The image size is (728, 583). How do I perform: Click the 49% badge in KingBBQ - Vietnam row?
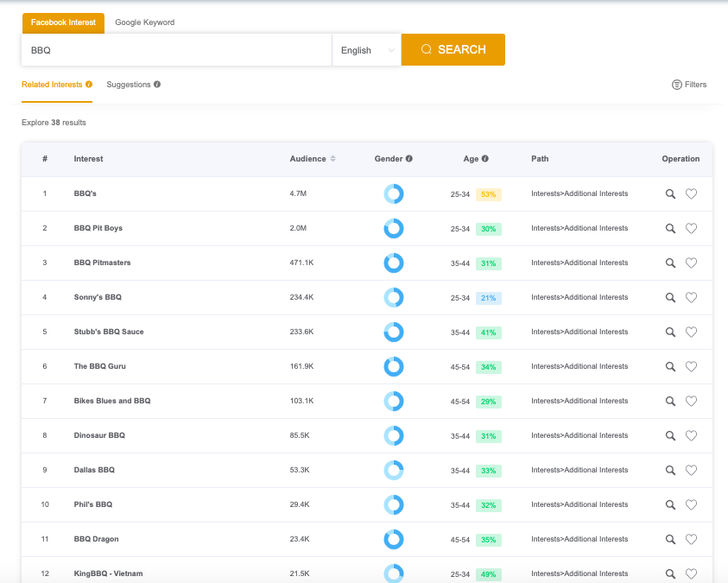[489, 574]
